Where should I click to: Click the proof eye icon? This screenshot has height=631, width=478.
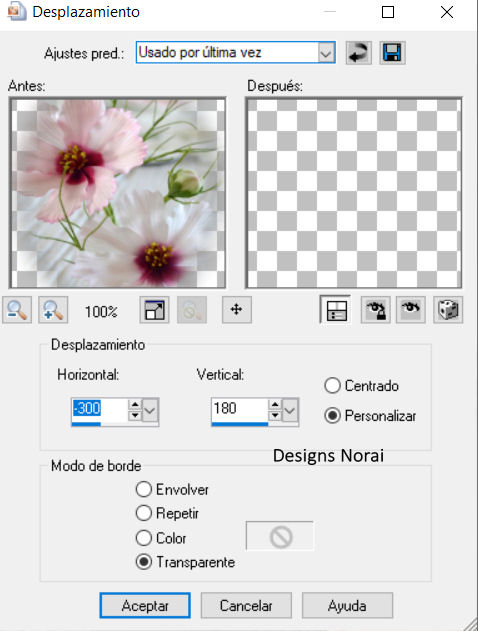coord(411,310)
